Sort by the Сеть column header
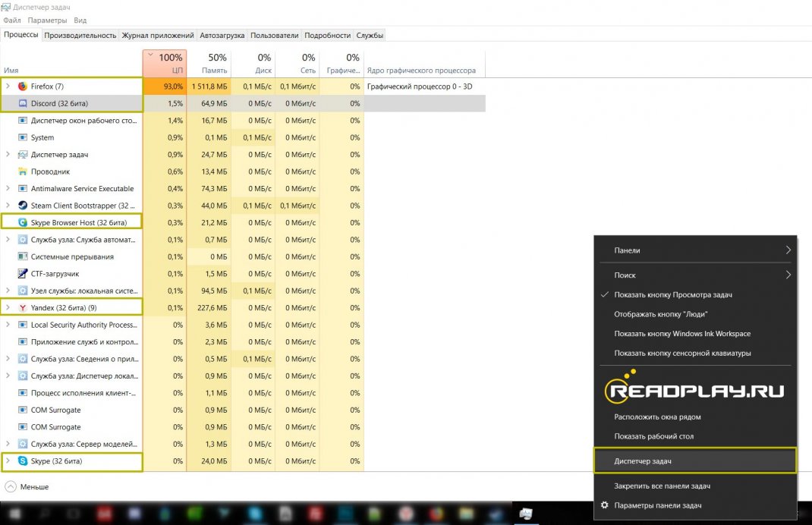 click(x=297, y=63)
